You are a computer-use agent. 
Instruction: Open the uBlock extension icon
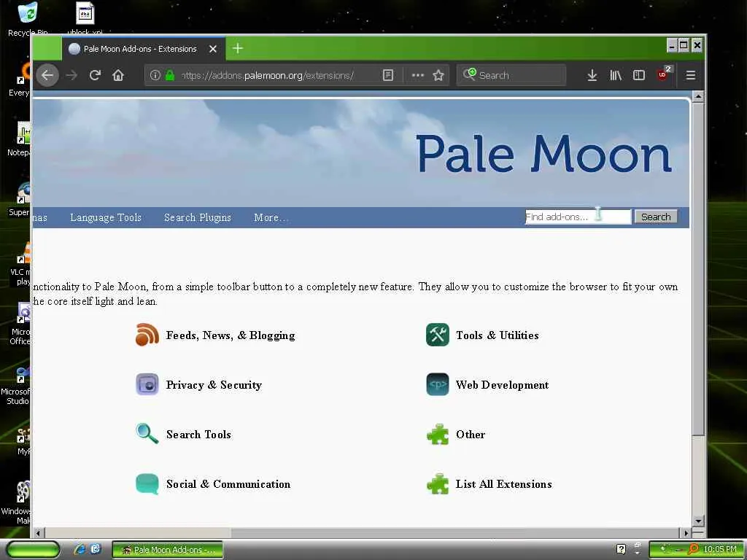[664, 74]
